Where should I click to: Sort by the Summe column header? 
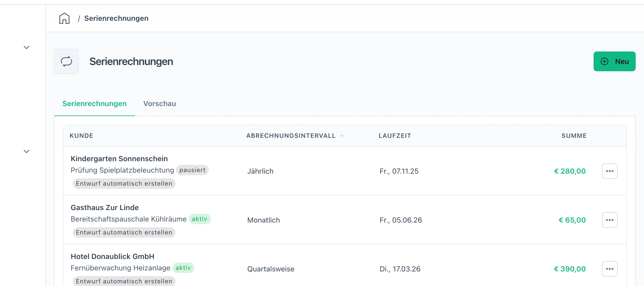tap(574, 136)
